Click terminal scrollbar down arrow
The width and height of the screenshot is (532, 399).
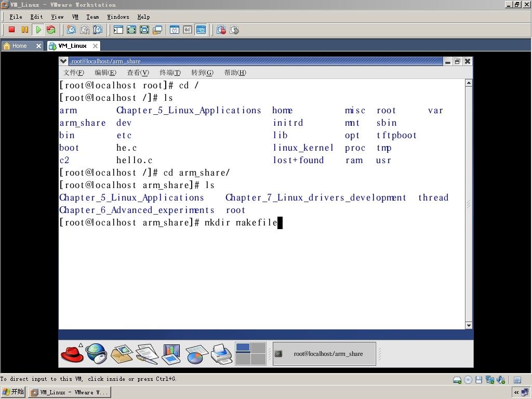point(469,325)
